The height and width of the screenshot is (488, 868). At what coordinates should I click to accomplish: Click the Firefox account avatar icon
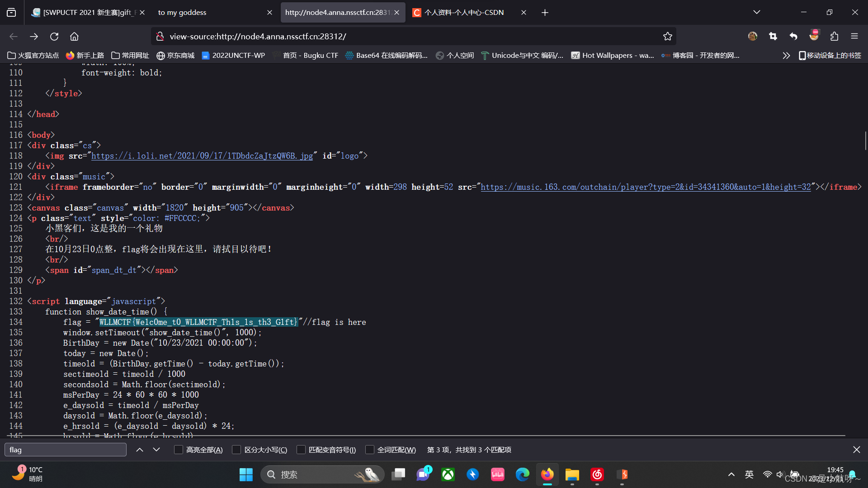point(752,37)
